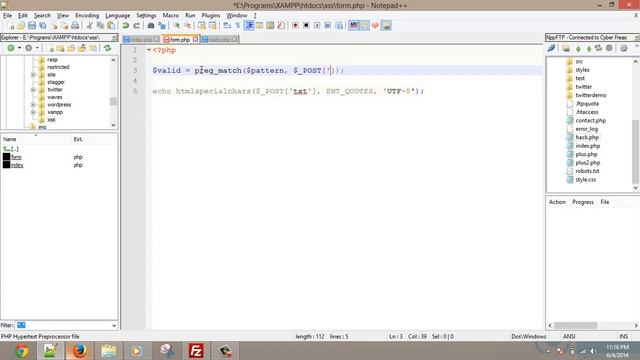Click the Find binoculars toolbar icon
This screenshot has height=360, width=640.
(151, 26)
